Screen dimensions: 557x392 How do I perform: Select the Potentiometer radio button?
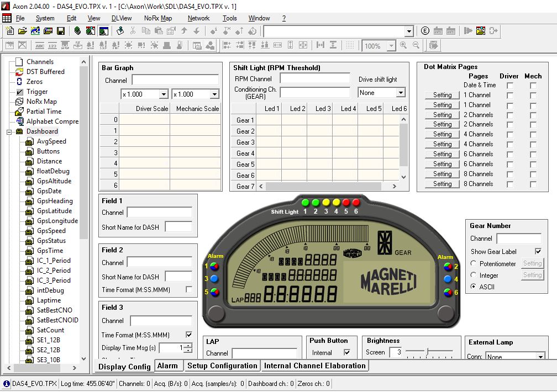(473, 263)
